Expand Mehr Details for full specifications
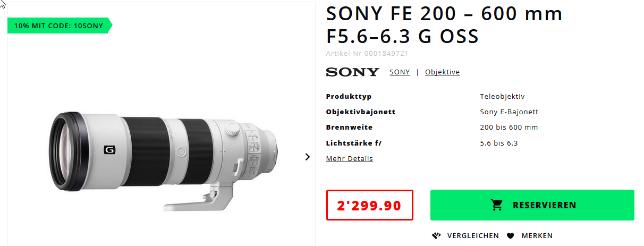The height and width of the screenshot is (246, 644). pyautogui.click(x=349, y=159)
